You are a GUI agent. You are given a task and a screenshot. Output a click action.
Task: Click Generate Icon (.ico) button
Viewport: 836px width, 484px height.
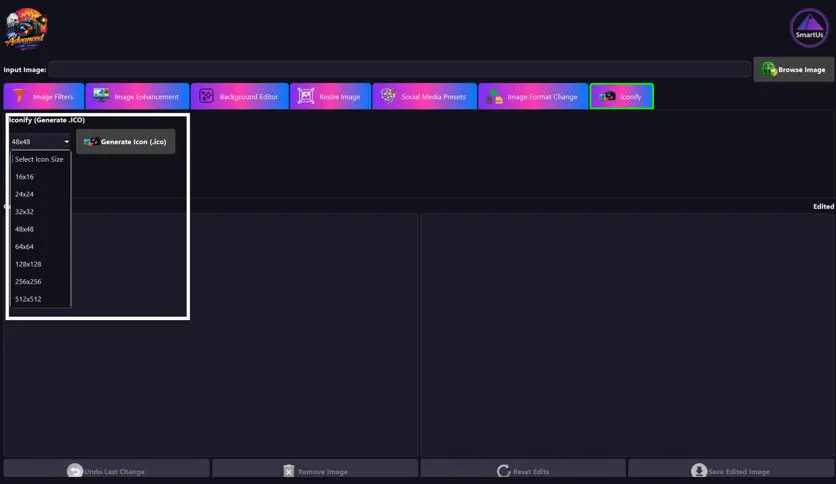coord(125,142)
